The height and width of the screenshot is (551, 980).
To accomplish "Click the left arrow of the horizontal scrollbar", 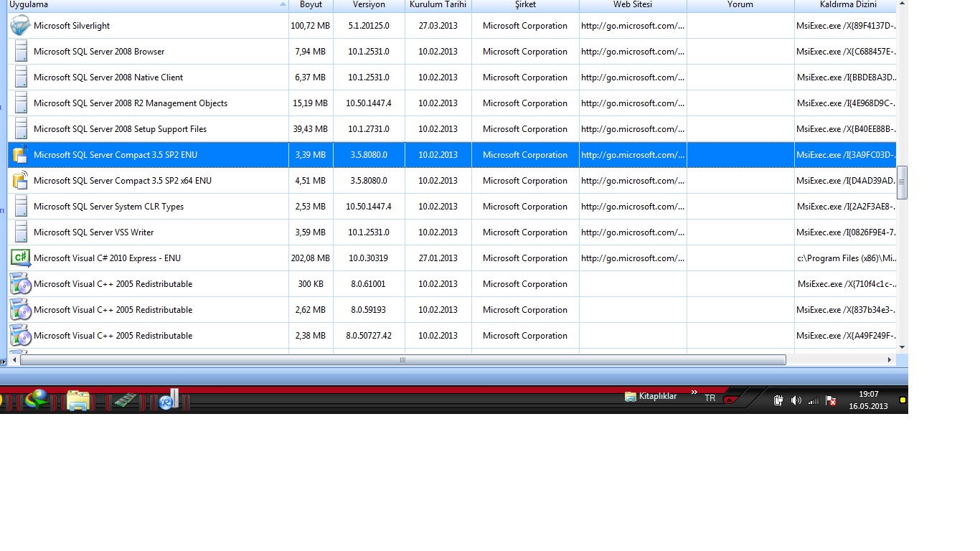I will pyautogui.click(x=14, y=360).
